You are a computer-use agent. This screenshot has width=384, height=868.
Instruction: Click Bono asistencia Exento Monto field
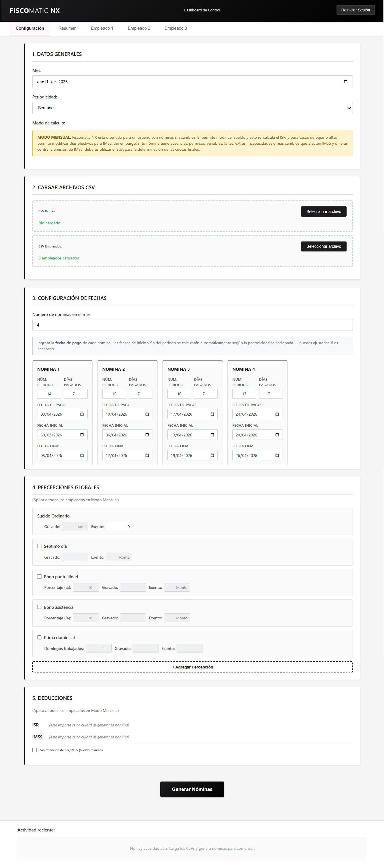pos(177,618)
